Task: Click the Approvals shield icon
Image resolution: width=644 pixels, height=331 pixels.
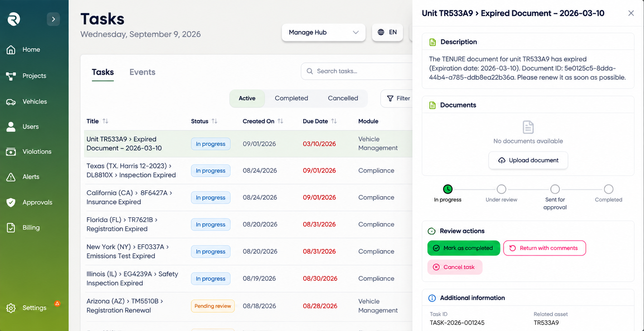Action: (11, 203)
